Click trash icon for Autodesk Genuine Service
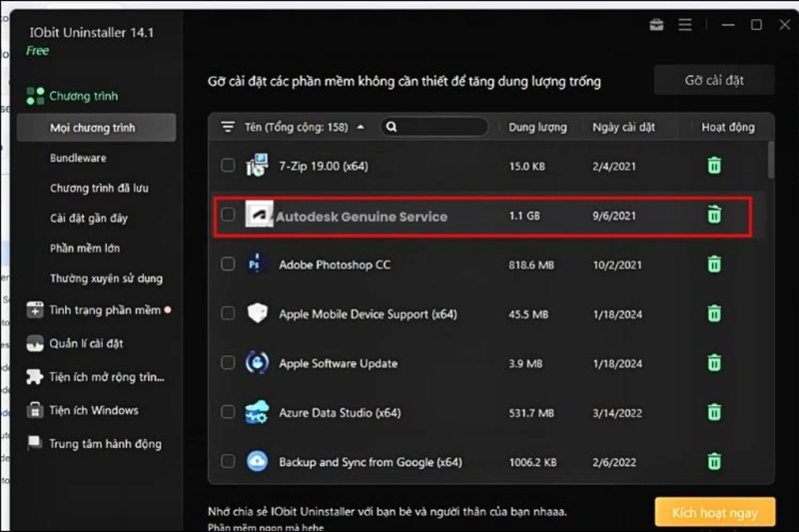This screenshot has height=532, width=799. (714, 215)
